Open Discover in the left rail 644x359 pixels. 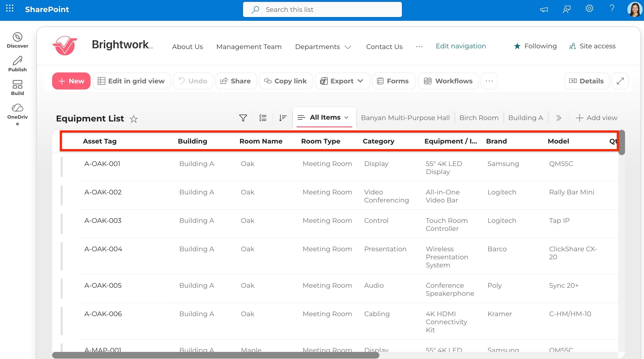tap(18, 40)
